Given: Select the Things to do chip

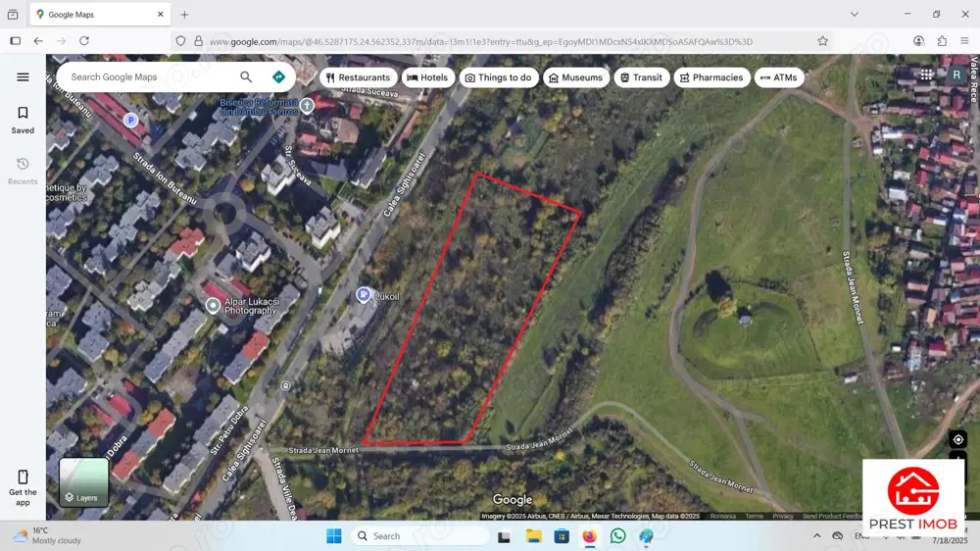Looking at the screenshot, I should click(x=499, y=77).
